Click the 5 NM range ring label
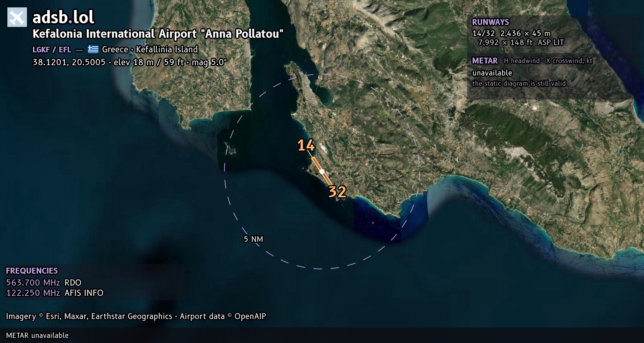Screen dimensions: 644x343 [253, 239]
